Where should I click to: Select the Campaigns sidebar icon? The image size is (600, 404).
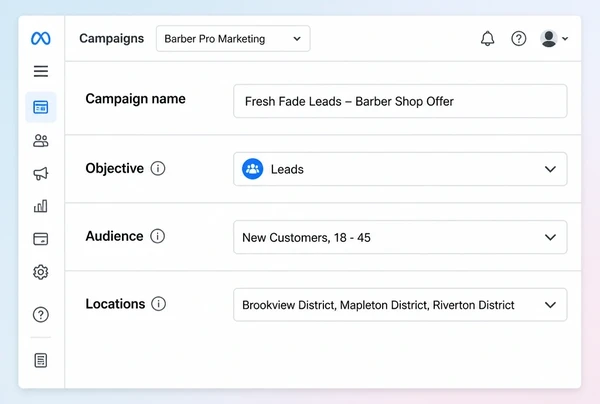(41, 107)
